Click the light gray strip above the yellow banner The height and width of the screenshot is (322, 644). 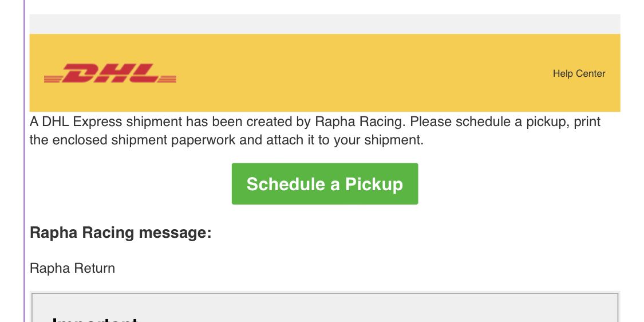click(325, 24)
